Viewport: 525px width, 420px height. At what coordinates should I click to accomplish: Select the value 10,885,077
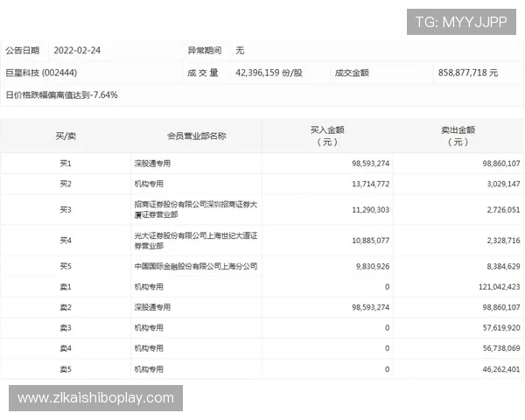[370, 241]
